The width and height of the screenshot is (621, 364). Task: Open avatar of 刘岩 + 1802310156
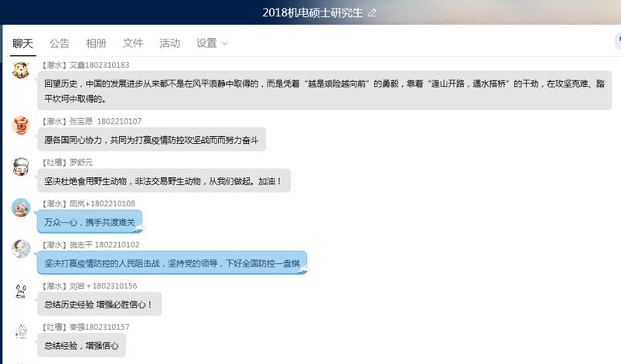click(x=21, y=291)
